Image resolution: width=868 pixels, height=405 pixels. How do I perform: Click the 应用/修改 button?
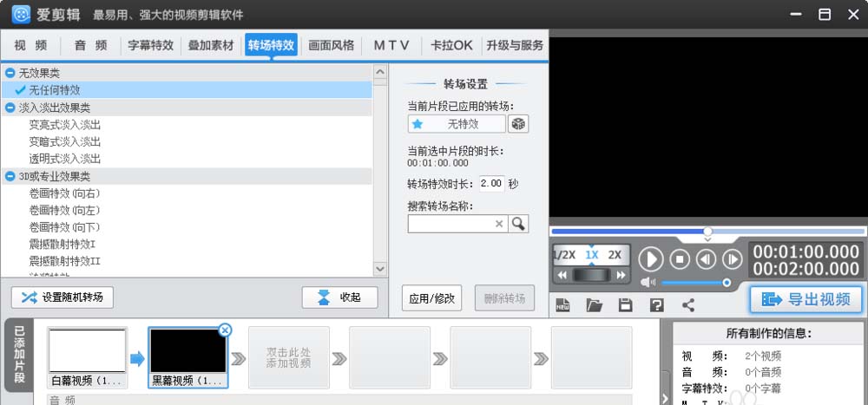coord(431,298)
